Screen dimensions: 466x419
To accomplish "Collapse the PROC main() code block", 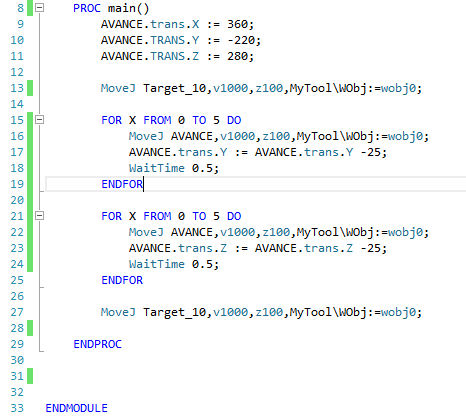I will pyautogui.click(x=39, y=8).
